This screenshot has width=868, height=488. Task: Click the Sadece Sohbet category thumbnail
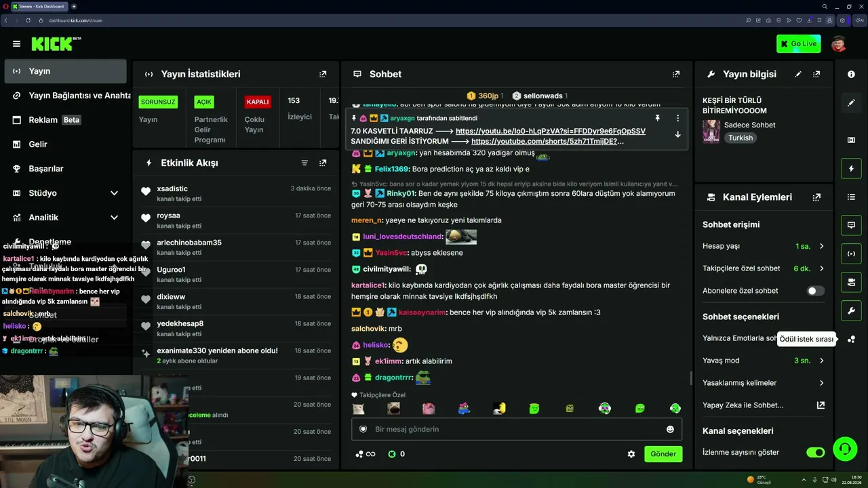click(x=711, y=131)
